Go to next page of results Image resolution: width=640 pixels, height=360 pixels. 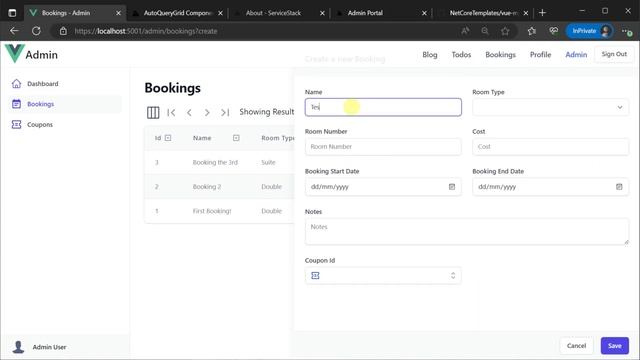click(x=207, y=112)
